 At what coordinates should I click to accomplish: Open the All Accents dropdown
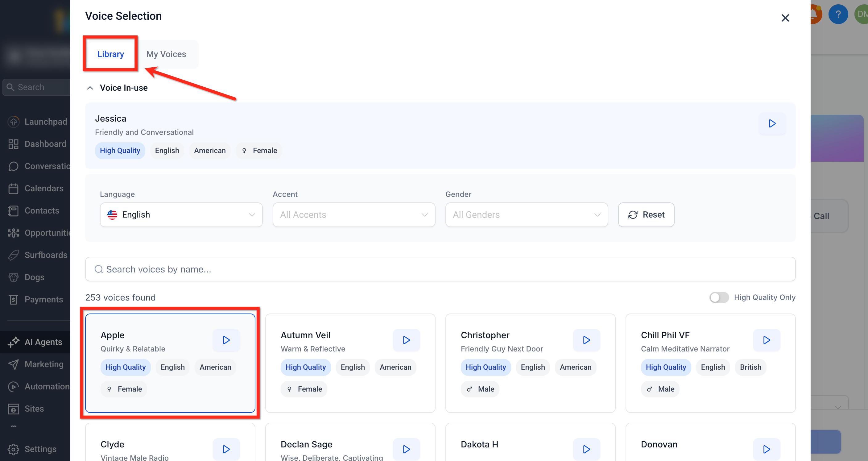tap(353, 215)
